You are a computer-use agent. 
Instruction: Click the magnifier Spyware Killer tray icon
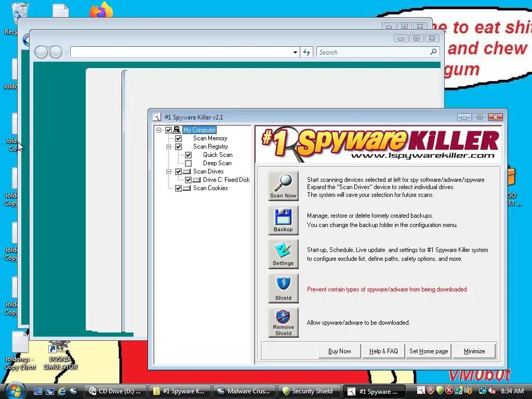pyautogui.click(x=421, y=391)
